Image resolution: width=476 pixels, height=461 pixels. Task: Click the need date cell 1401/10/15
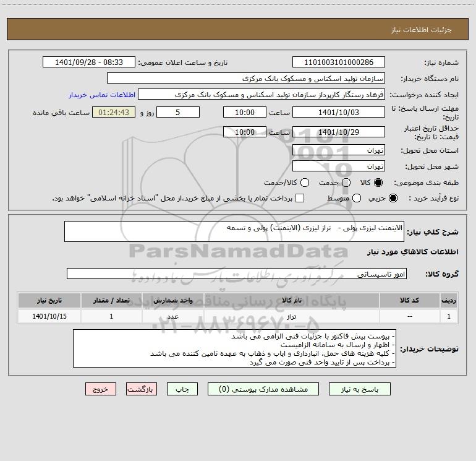coord(49,316)
